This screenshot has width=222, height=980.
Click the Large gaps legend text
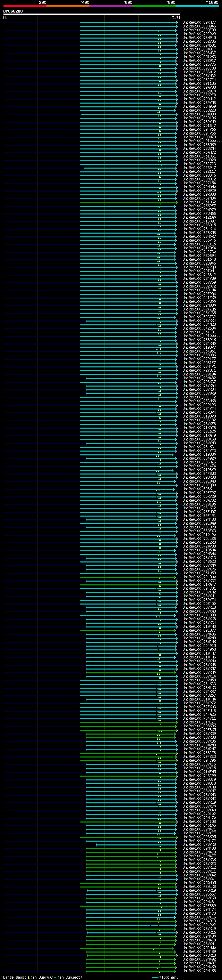pos(43,977)
